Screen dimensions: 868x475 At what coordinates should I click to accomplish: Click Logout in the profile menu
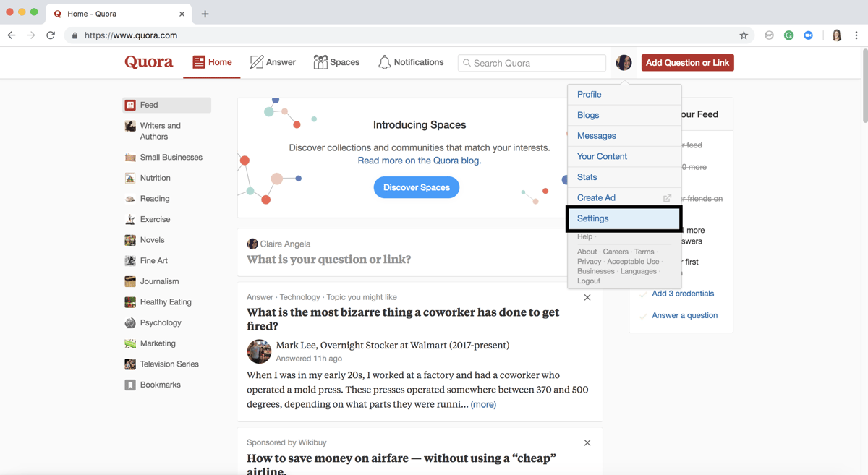click(587, 281)
